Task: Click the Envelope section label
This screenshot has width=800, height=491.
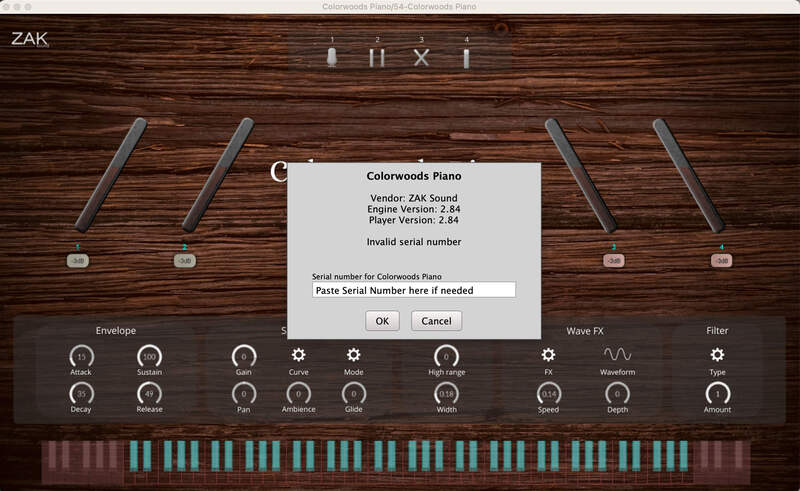Action: click(116, 331)
